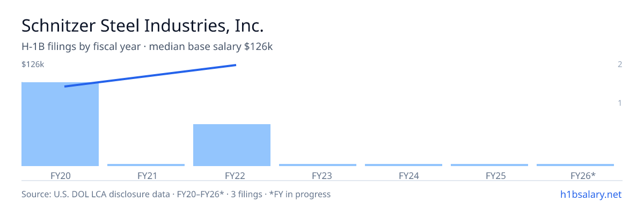The height and width of the screenshot is (215, 644).
Task: Click the FY25 axis label
Action: click(x=489, y=175)
